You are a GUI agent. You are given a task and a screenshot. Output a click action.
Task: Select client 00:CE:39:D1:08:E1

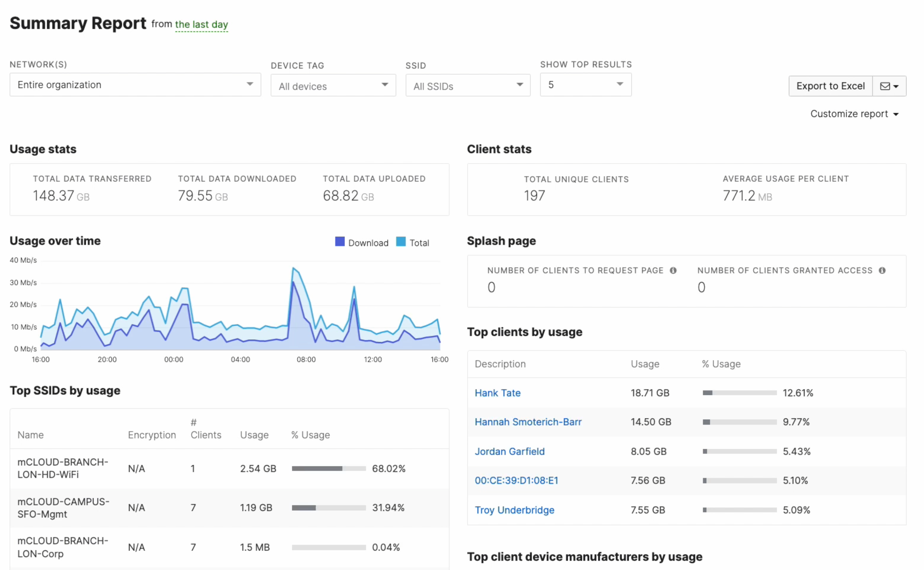pyautogui.click(x=516, y=480)
